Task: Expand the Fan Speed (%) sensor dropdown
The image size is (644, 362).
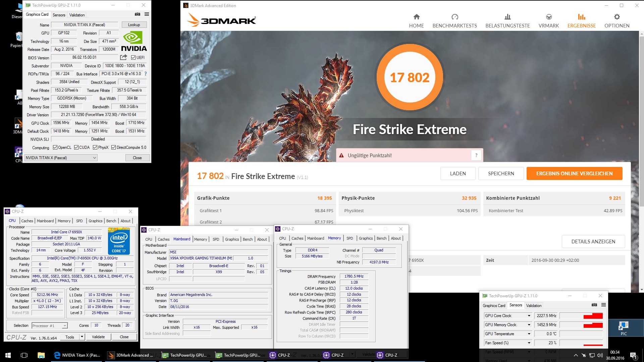Action: point(529,343)
